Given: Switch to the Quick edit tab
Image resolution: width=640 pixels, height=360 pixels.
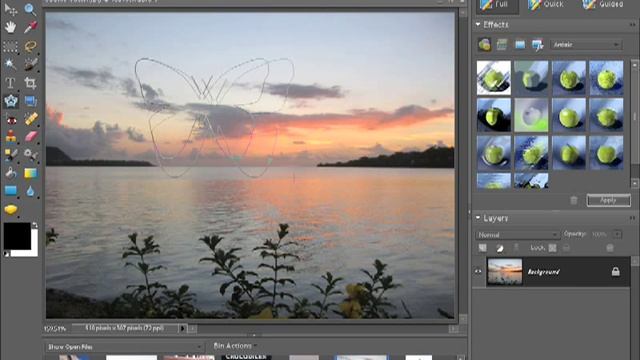Looking at the screenshot, I should tap(545, 5).
